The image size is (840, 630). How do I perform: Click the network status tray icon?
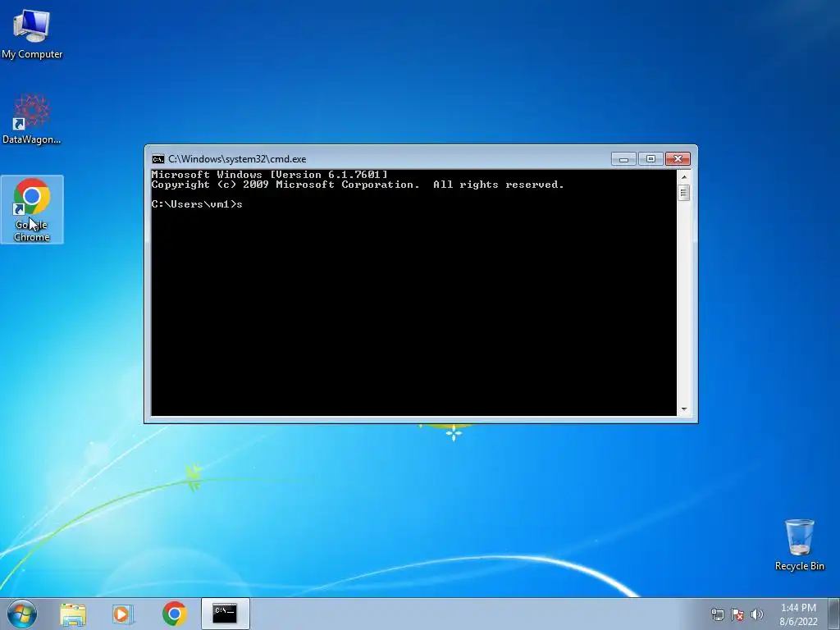point(717,614)
